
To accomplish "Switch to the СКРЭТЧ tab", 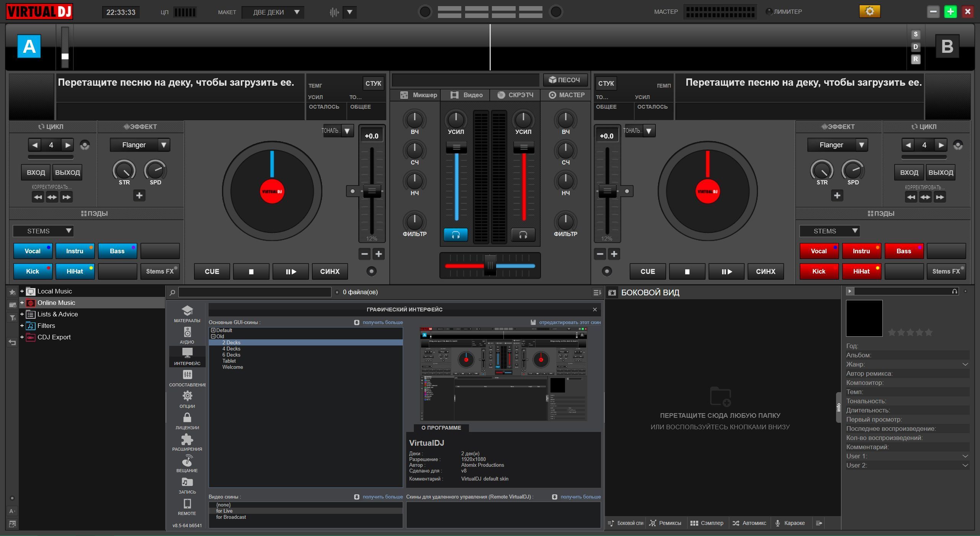I will coord(515,95).
